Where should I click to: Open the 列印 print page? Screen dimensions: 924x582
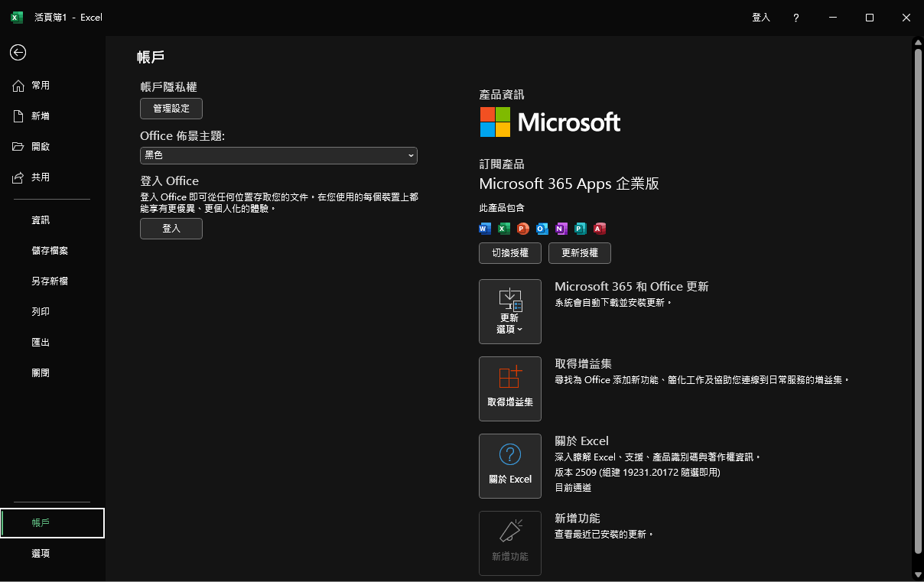point(41,312)
